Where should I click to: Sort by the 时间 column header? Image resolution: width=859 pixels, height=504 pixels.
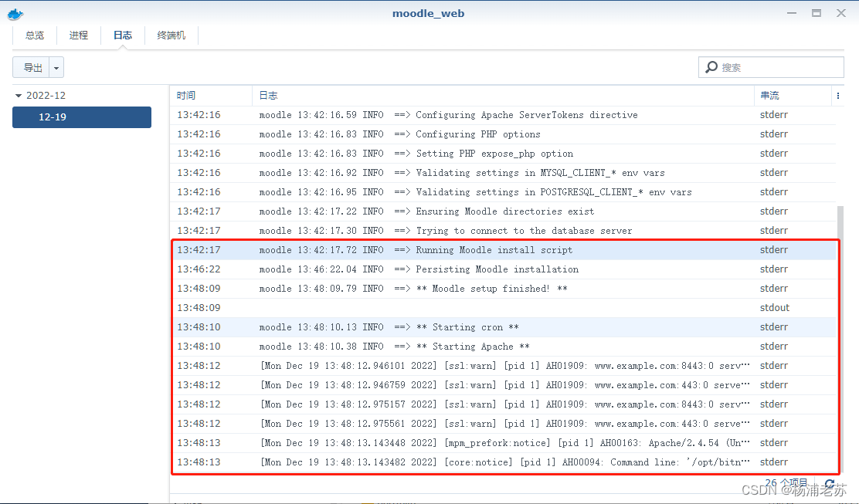click(x=211, y=96)
